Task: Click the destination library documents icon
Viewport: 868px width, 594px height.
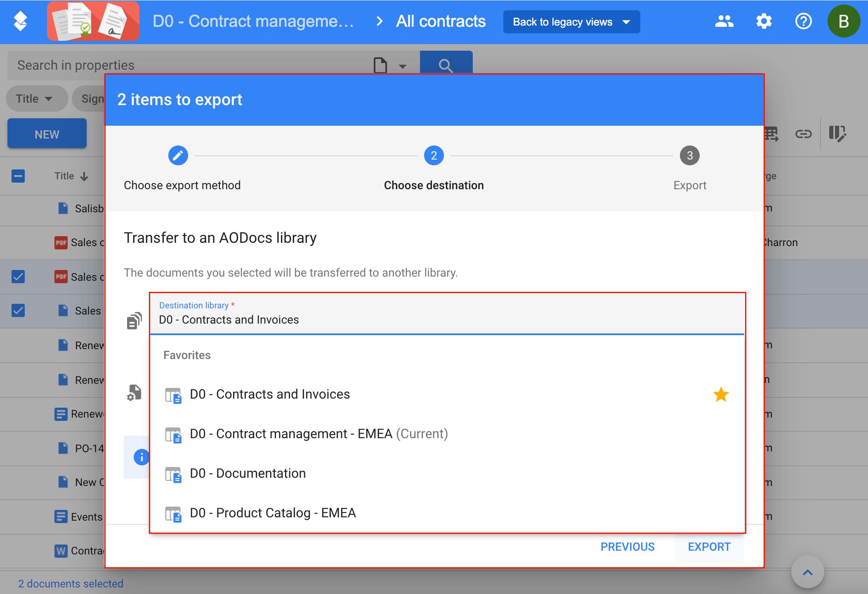Action: pos(134,321)
